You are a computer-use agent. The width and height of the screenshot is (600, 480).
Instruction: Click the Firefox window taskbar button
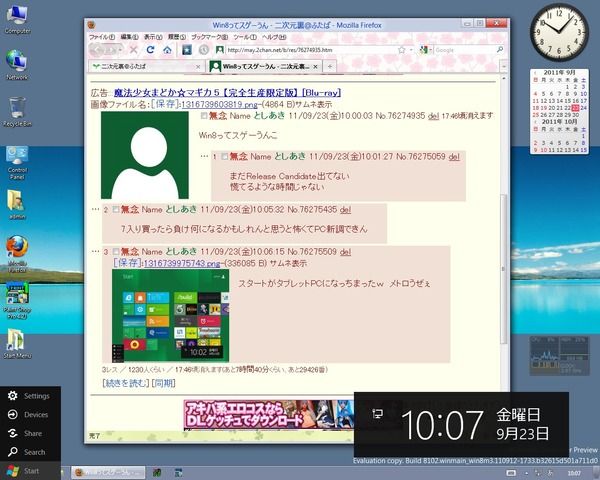tap(108, 473)
